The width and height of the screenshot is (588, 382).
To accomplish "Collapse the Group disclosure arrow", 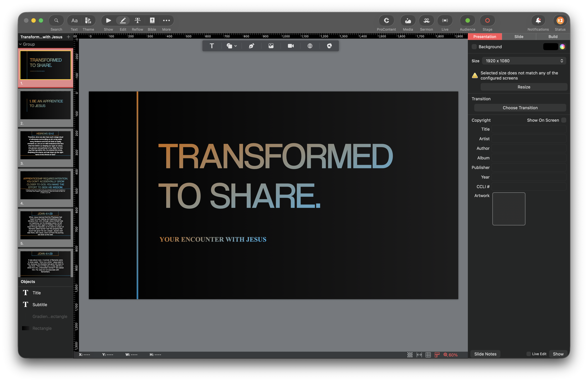I will pos(20,44).
